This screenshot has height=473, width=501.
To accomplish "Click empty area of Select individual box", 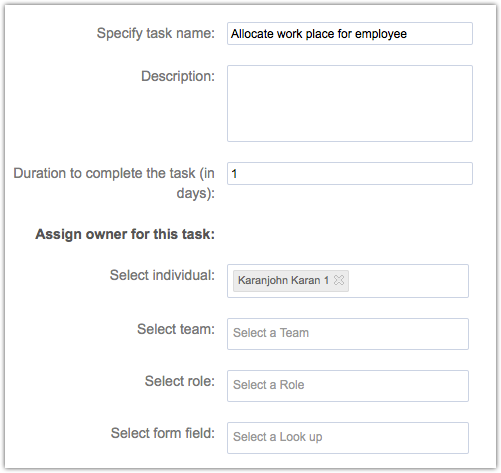I will tap(408, 281).
